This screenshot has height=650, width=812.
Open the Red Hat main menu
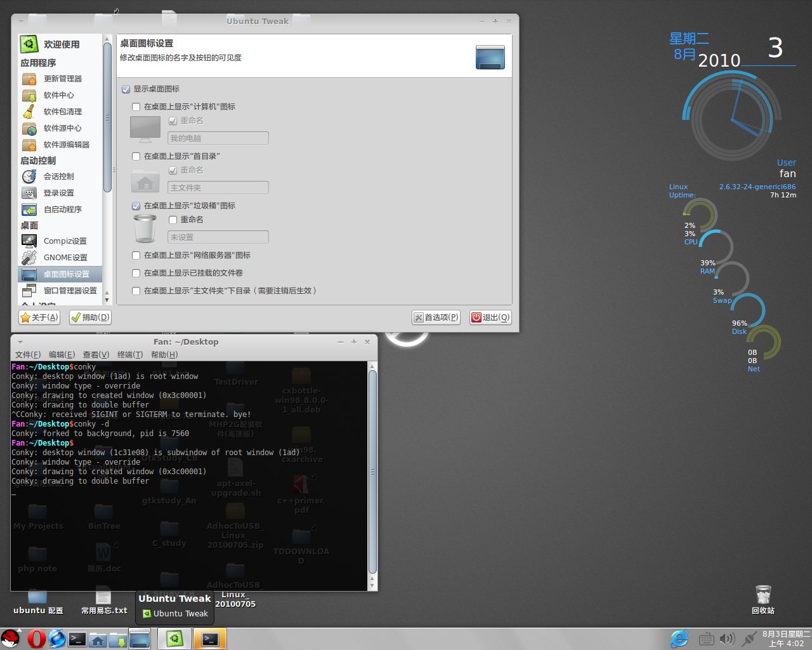(10, 639)
